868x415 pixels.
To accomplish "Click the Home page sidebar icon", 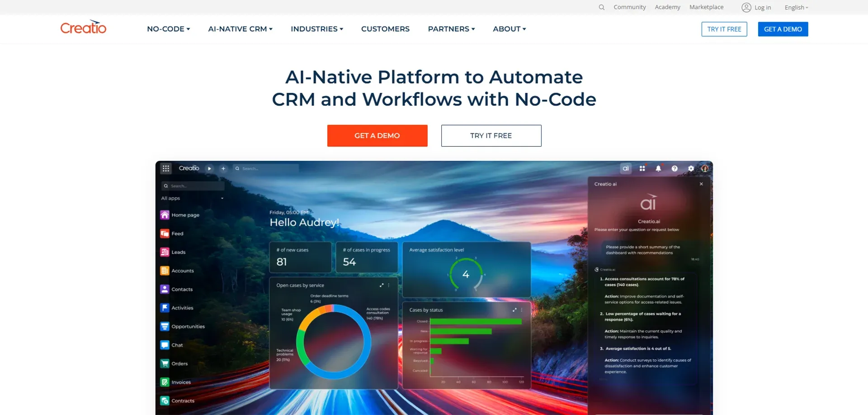I will tap(165, 215).
